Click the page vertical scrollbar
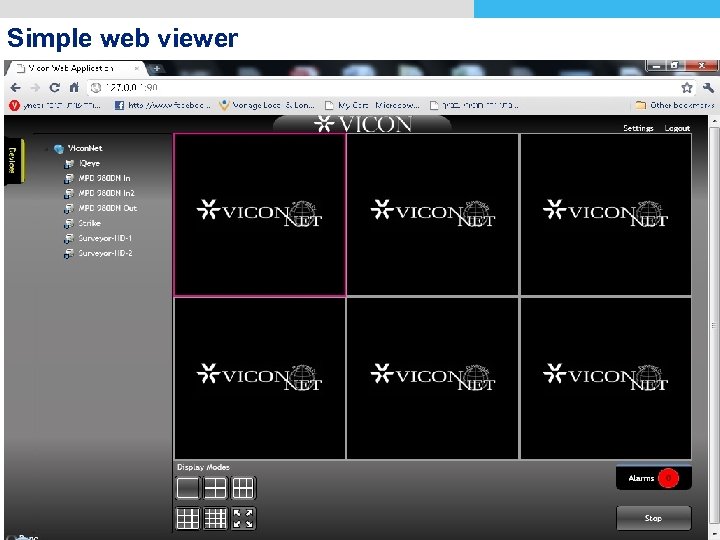Image resolution: width=720 pixels, height=540 pixels. [x=714, y=327]
